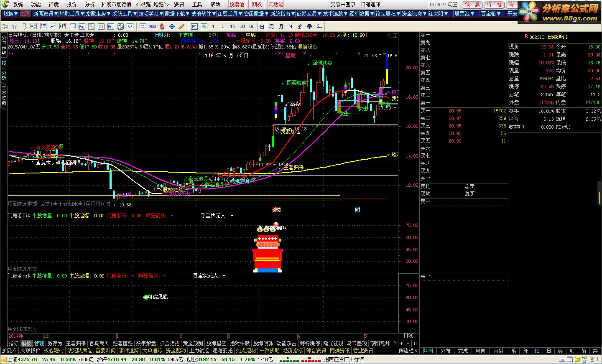
Task: Open the 功能 menu
Action: (x=36, y=4)
